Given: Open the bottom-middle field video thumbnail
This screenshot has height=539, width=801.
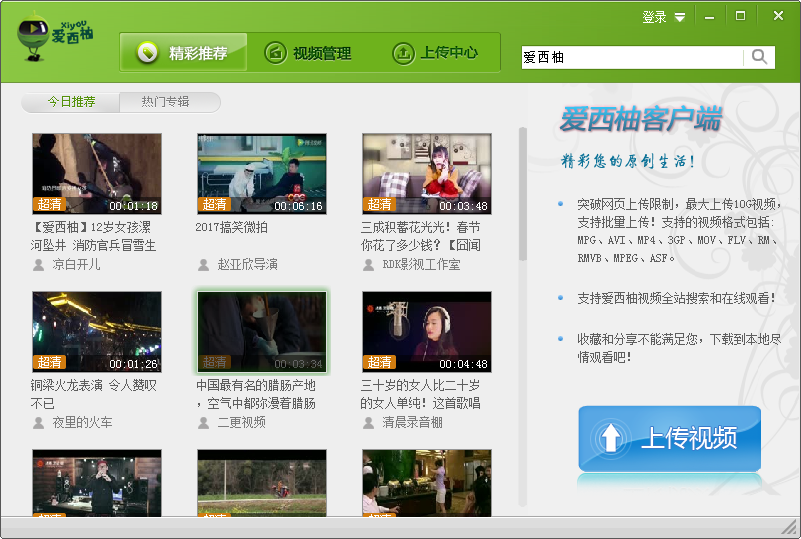Looking at the screenshot, I should pos(262,483).
